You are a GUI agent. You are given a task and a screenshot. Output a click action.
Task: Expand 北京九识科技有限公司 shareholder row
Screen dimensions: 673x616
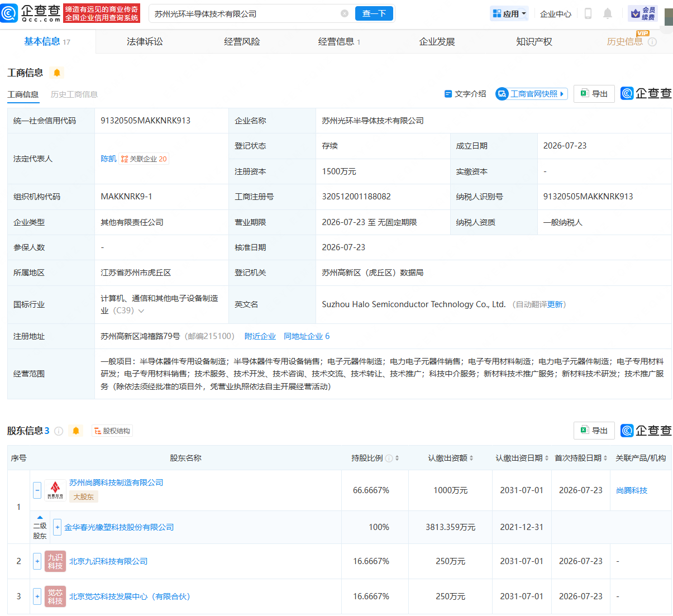pyautogui.click(x=37, y=561)
